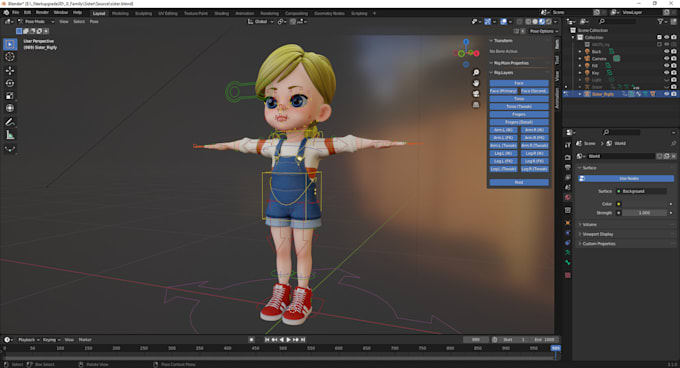This screenshot has width=680, height=368.
Task: Disable Camera object in renders
Action: 673,59
